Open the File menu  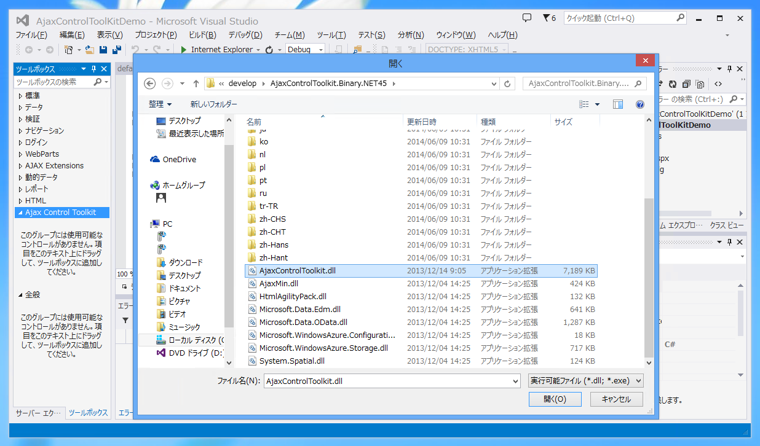pyautogui.click(x=31, y=35)
